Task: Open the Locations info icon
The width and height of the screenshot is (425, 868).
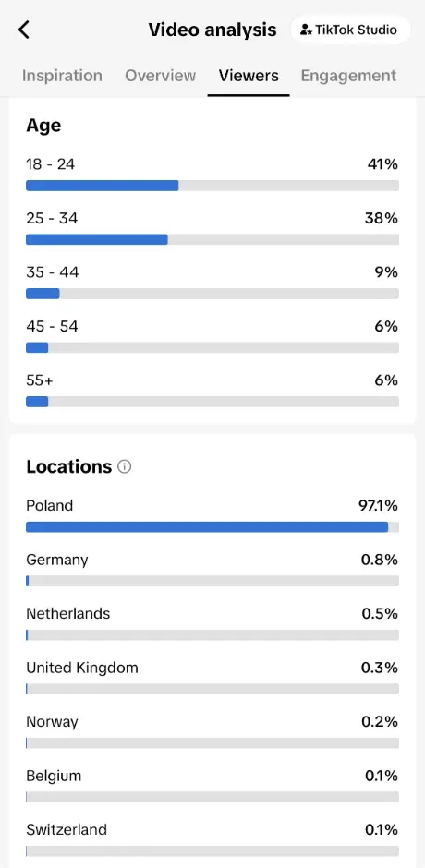Action: [125, 467]
